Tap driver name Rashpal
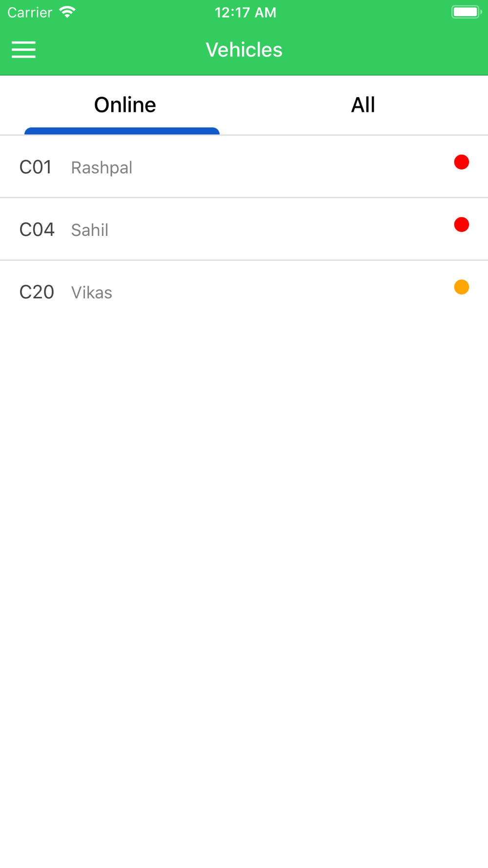Screen dimensions: 488x868 tap(102, 168)
